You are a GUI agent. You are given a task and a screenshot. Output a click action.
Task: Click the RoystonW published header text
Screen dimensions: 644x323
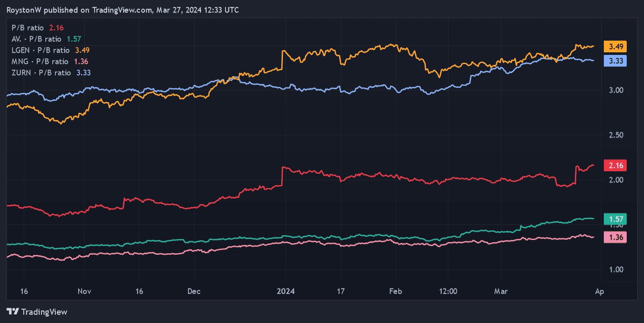tap(123, 10)
